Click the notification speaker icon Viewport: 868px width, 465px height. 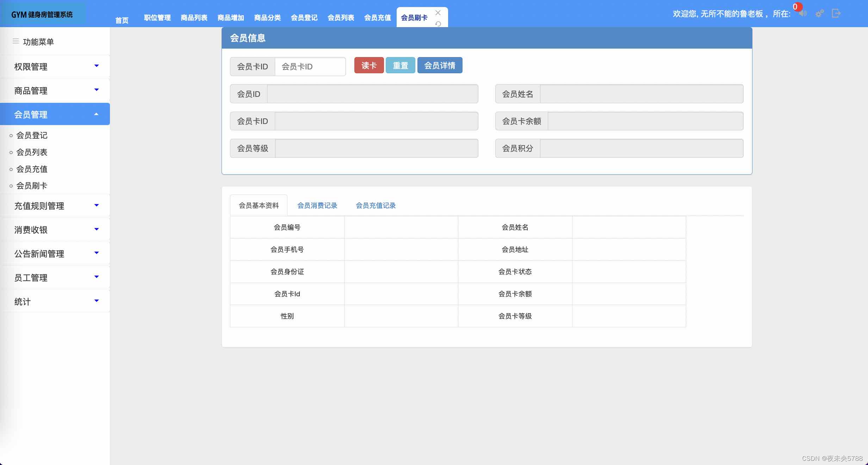[x=803, y=14]
